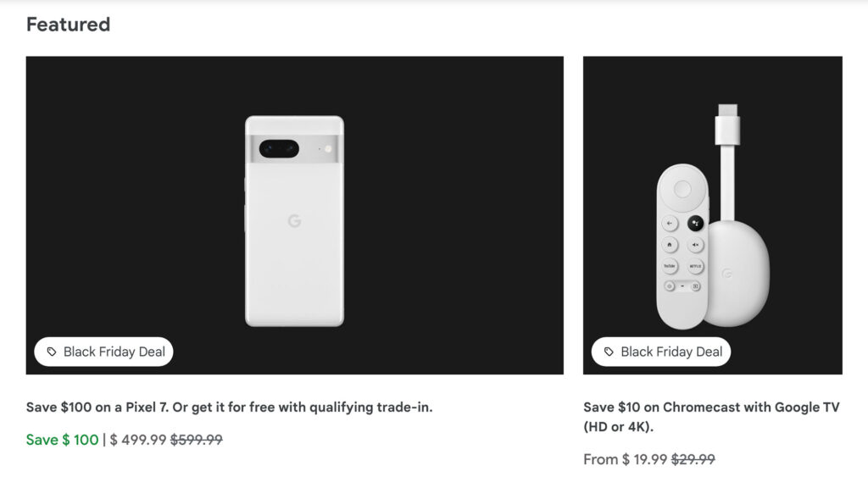The width and height of the screenshot is (868, 488).
Task: Click tag icon on Chromecast deal badge
Action: point(609,352)
